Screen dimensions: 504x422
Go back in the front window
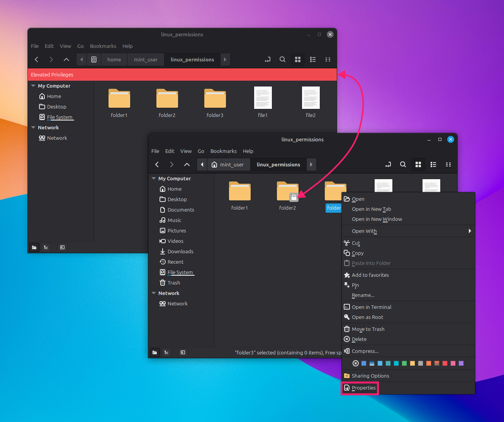tap(157, 164)
